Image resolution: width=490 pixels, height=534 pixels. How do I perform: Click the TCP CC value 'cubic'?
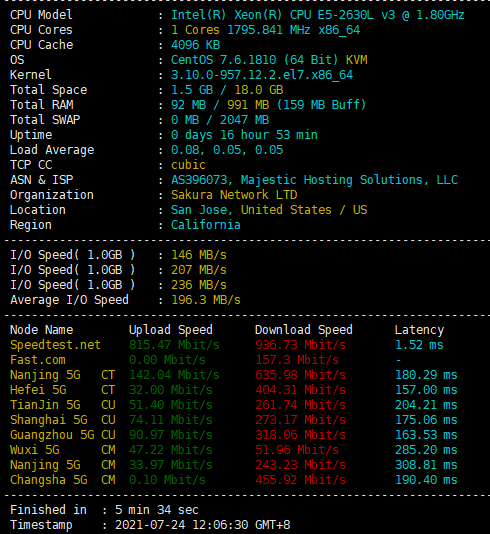click(188, 165)
